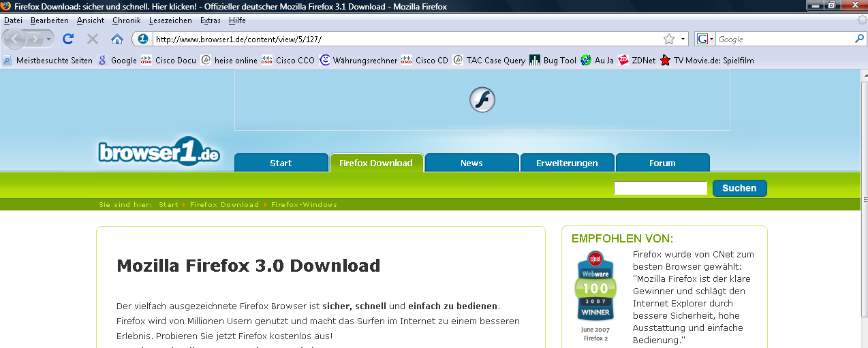
Task: Select the Firefox Download tab
Action: click(376, 163)
